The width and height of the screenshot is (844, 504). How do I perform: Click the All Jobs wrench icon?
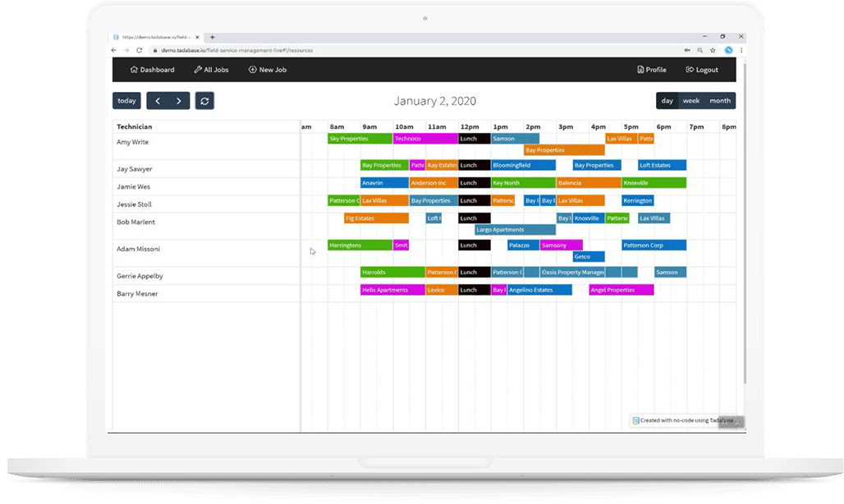coord(198,70)
